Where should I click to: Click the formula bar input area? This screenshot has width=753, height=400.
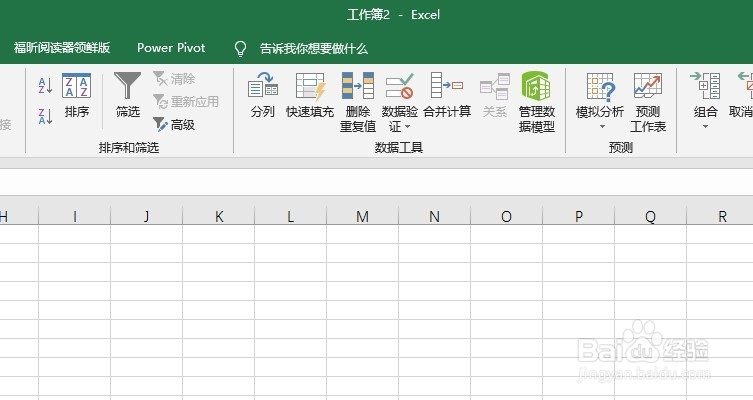click(376, 182)
